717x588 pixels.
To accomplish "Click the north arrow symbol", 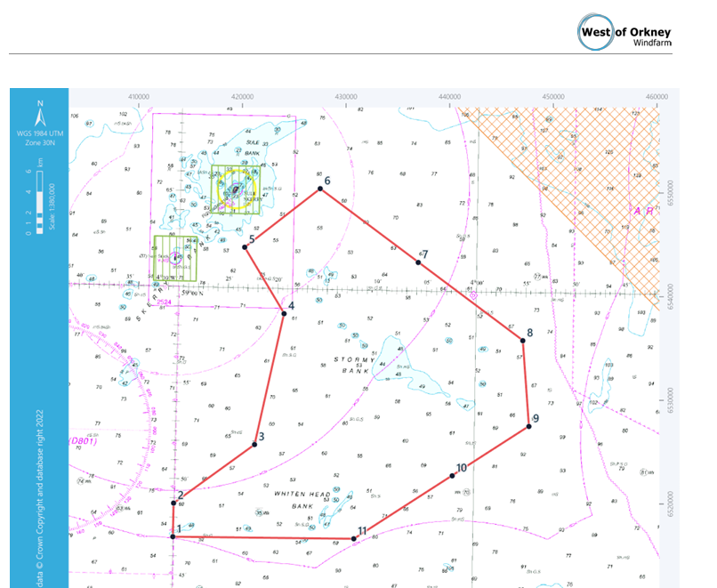I will point(39,117).
